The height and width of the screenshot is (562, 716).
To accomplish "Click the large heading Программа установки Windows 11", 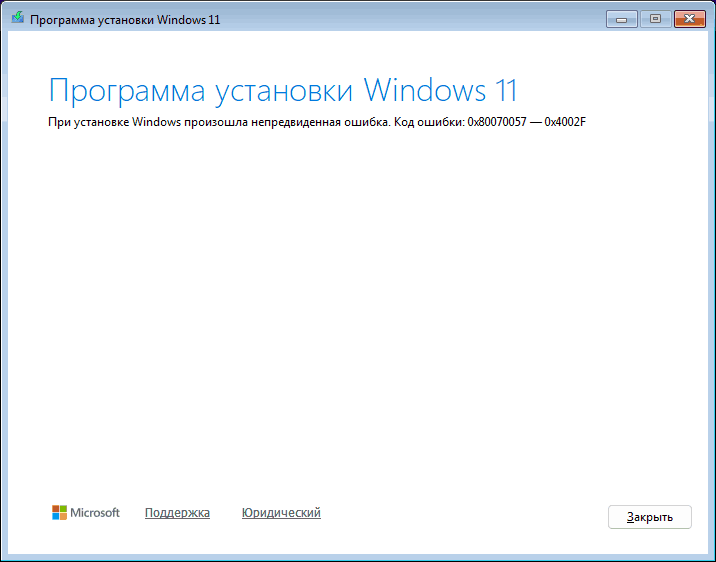I will [x=283, y=90].
